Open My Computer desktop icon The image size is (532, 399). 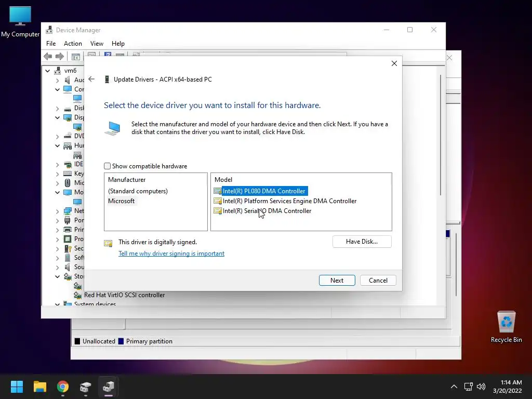pos(20,22)
